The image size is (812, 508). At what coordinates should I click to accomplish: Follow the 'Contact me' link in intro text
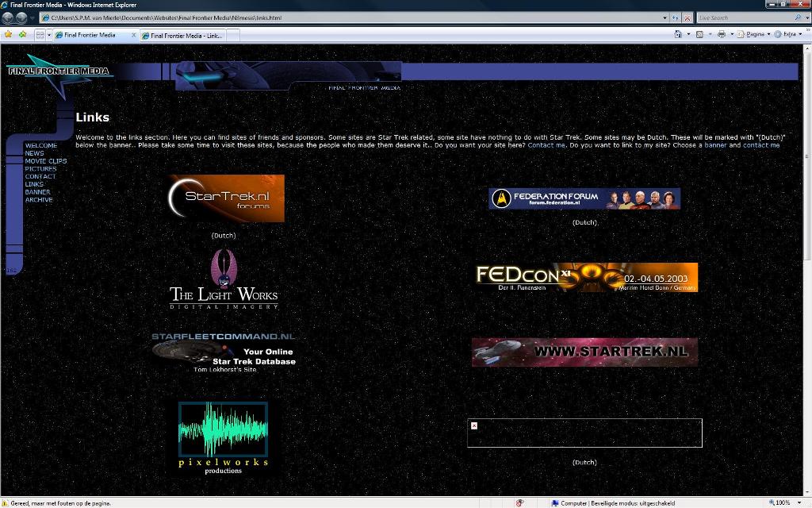[546, 145]
